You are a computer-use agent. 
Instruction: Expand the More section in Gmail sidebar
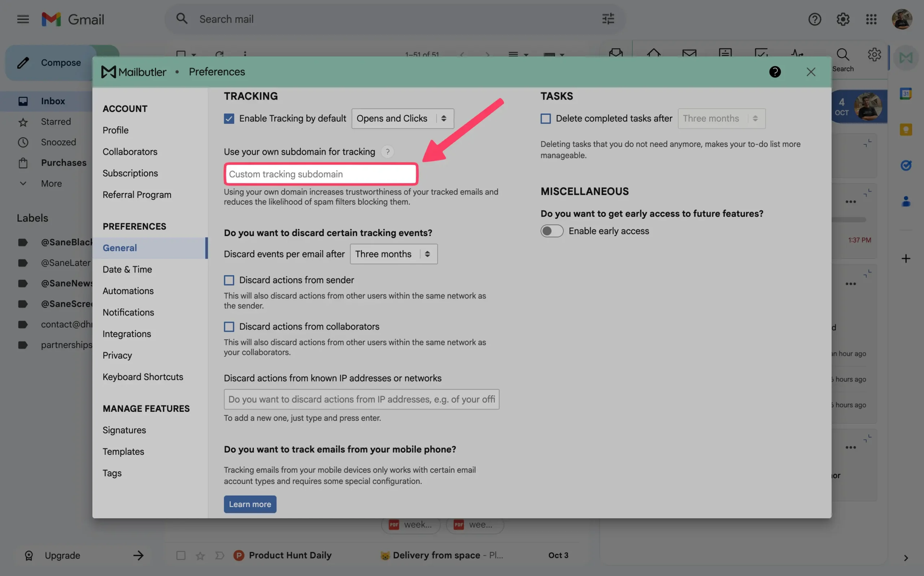tap(51, 184)
